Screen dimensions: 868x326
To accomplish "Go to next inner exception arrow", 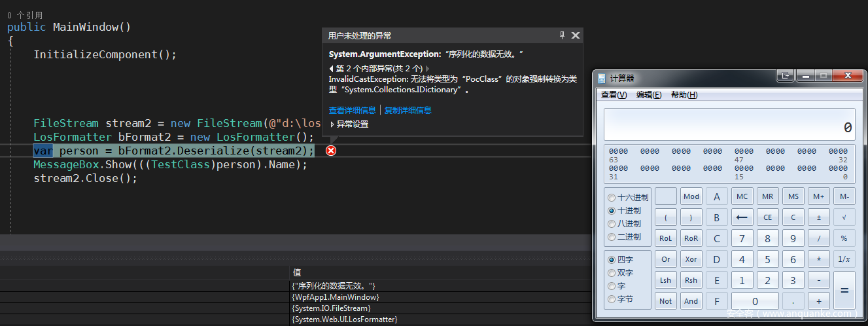I will click(427, 68).
